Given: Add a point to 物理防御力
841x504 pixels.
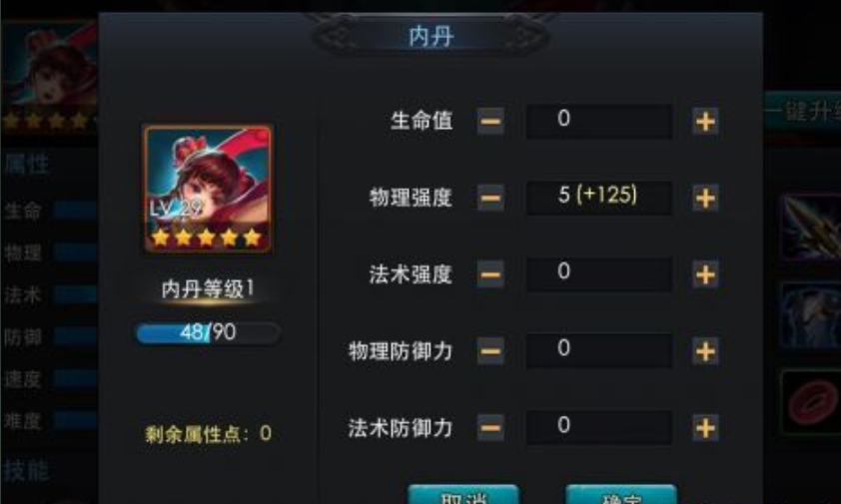Looking at the screenshot, I should click(x=705, y=351).
